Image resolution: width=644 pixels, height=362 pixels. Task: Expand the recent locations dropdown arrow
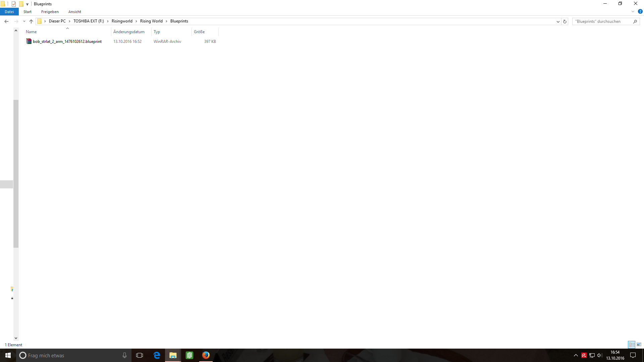pos(24,21)
